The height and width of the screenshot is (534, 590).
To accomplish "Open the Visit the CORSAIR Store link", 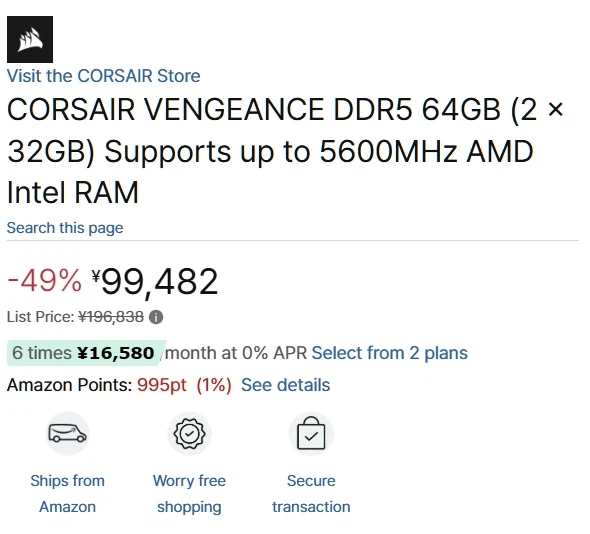I will 103,76.
